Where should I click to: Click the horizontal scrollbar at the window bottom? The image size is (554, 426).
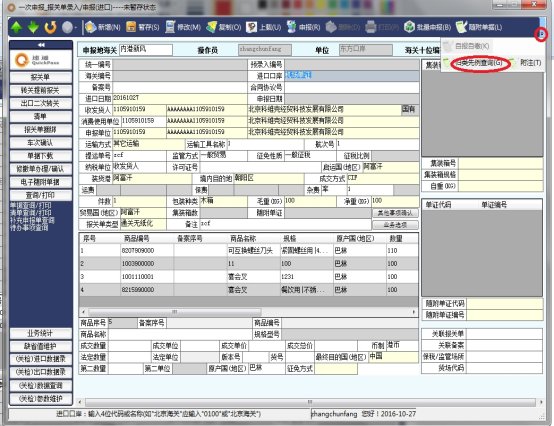tap(310, 402)
